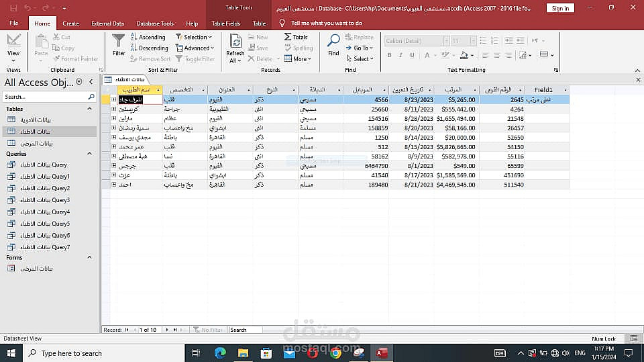The image size is (644, 362).
Task: Open بيانات الاطباء Query3
Action: [45, 200]
